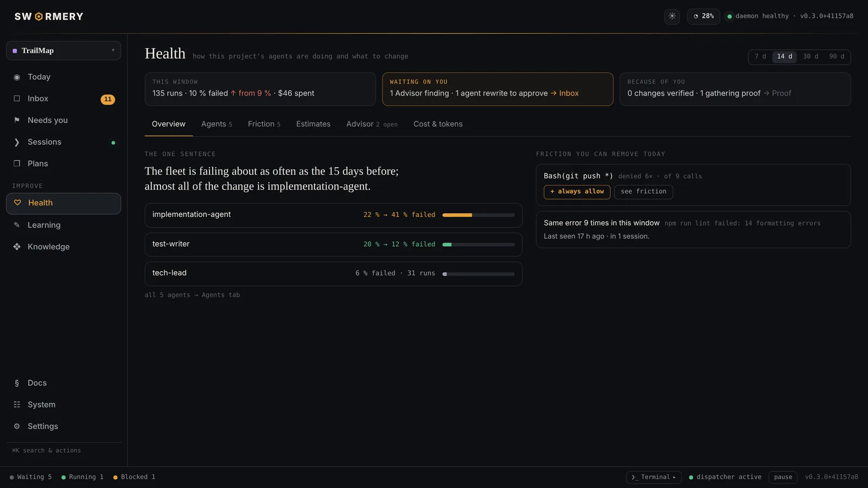
Task: Open the 28% usage indicator
Action: (x=703, y=16)
